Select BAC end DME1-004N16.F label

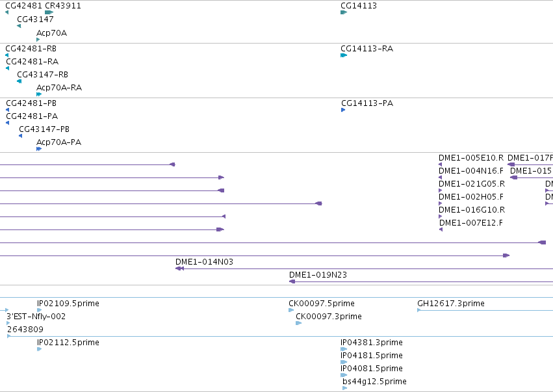click(471, 171)
